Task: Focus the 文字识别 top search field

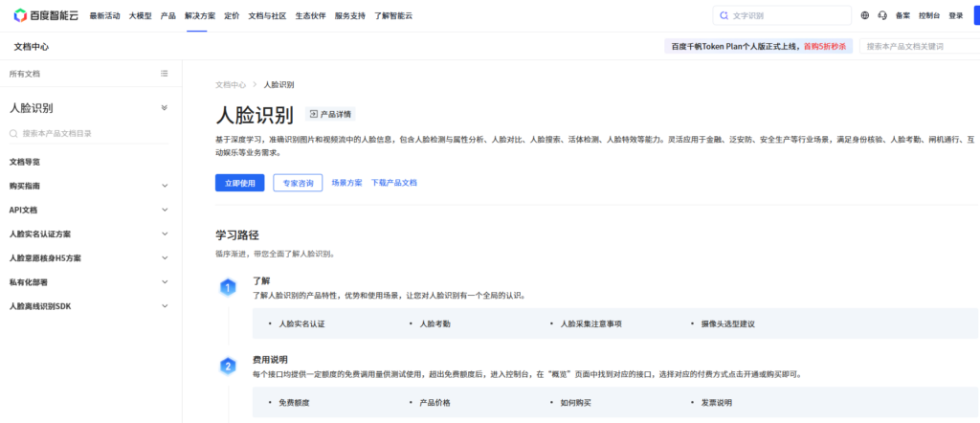Action: pos(782,15)
